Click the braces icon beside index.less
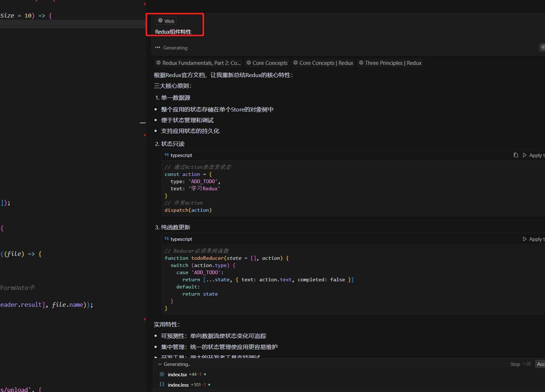 [162, 384]
